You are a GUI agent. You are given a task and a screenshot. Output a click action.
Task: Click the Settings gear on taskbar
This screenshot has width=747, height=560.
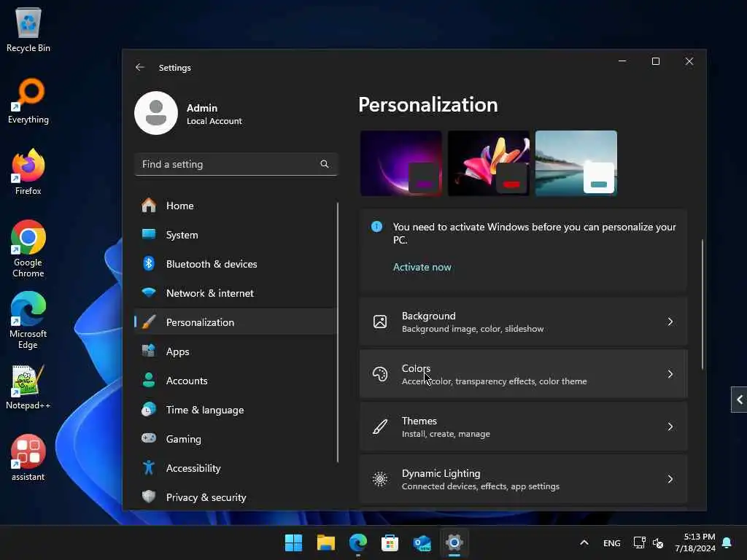454,542
